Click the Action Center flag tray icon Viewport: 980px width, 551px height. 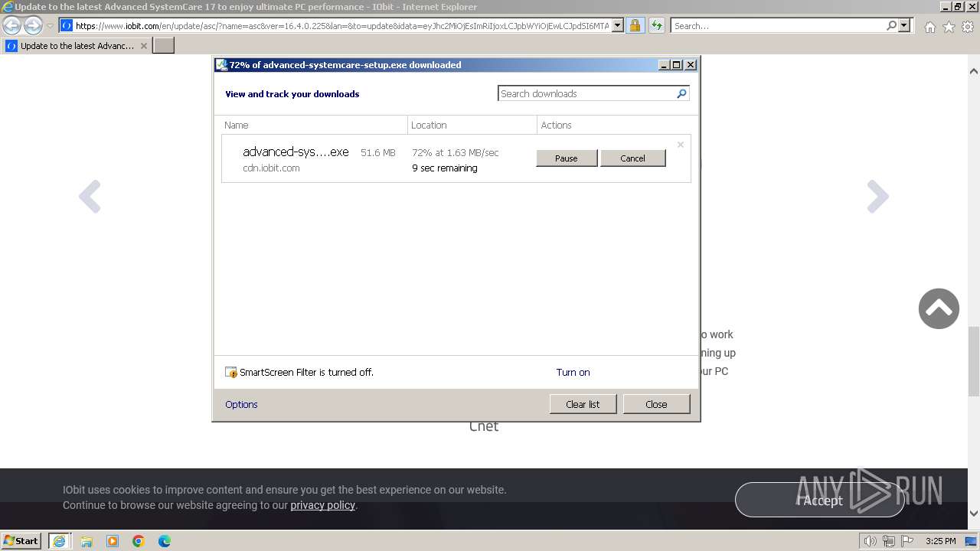tap(906, 541)
